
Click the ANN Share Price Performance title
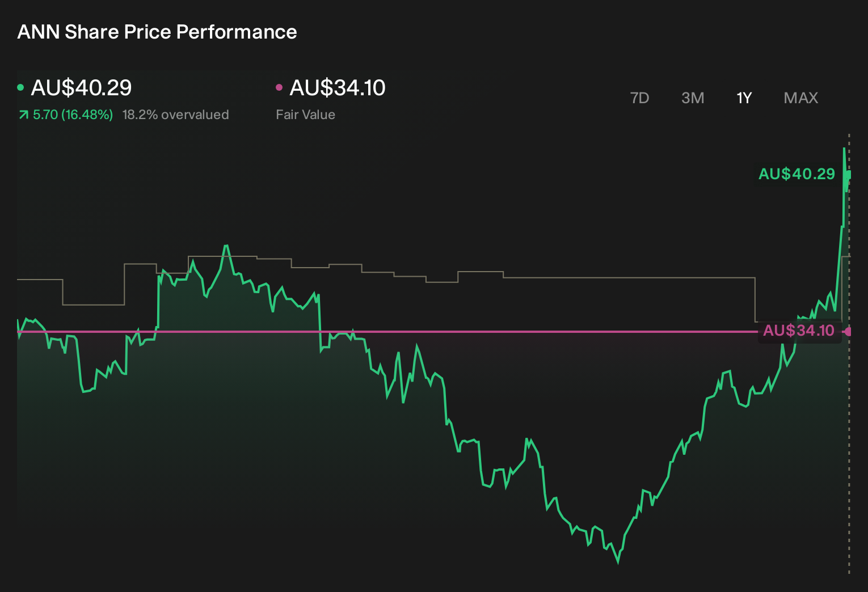(157, 32)
